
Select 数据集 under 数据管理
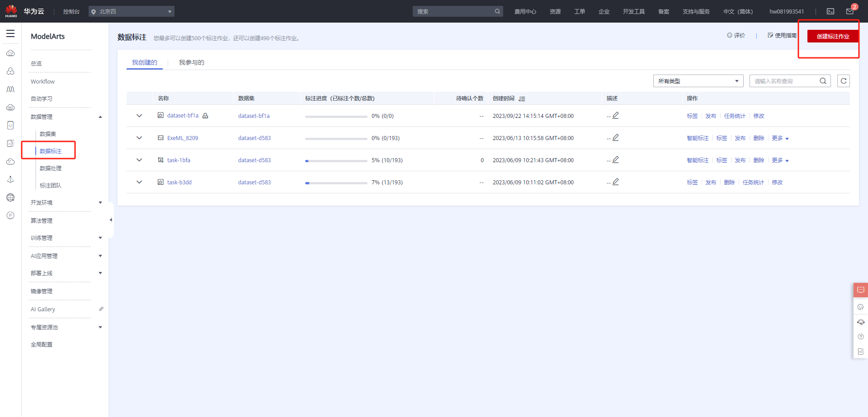pyautogui.click(x=48, y=134)
